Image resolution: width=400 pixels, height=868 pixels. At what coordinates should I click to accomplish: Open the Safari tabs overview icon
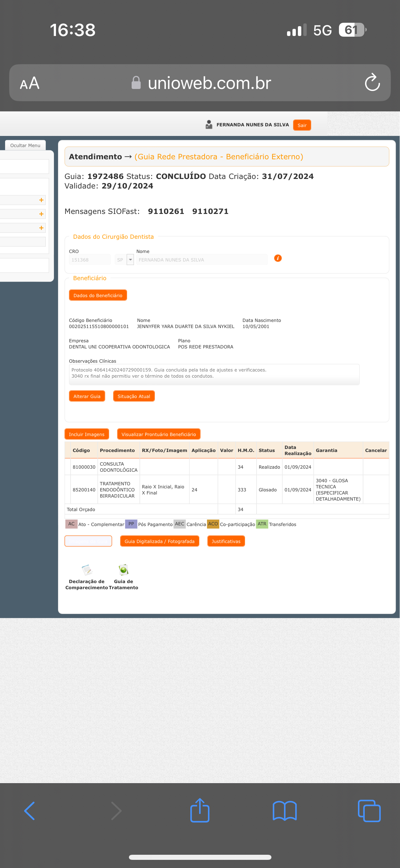pyautogui.click(x=369, y=811)
